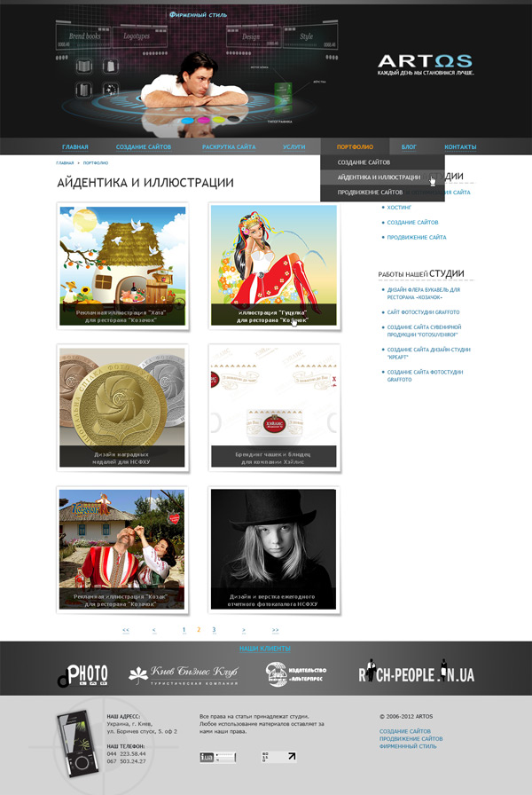Choose Продвижение сайтов from the Портфолио dropdown
The height and width of the screenshot is (795, 532).
[x=370, y=193]
